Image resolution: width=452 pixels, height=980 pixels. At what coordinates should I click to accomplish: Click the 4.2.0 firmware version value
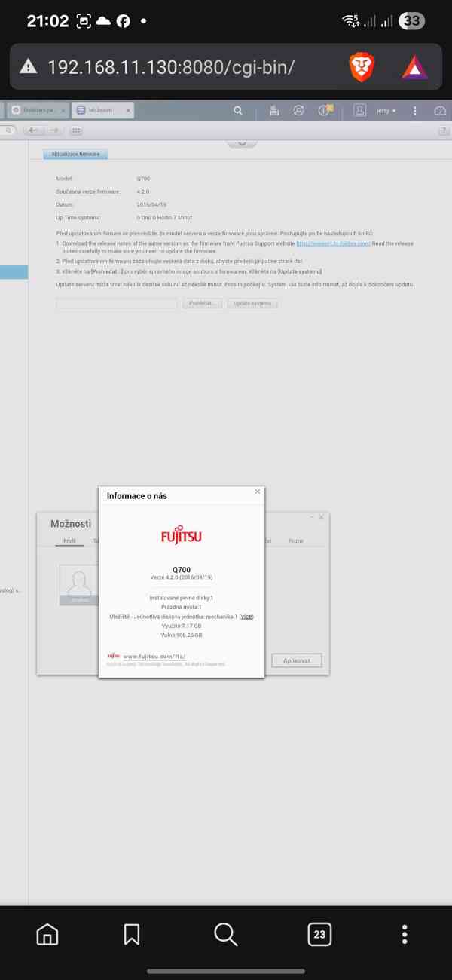coord(142,191)
